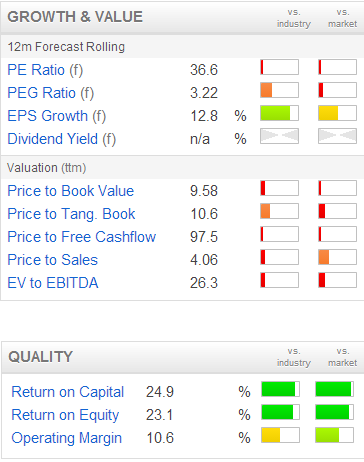Select the Price to Book Value link
Viewport: 364px width, 462px height.
[x=71, y=191]
